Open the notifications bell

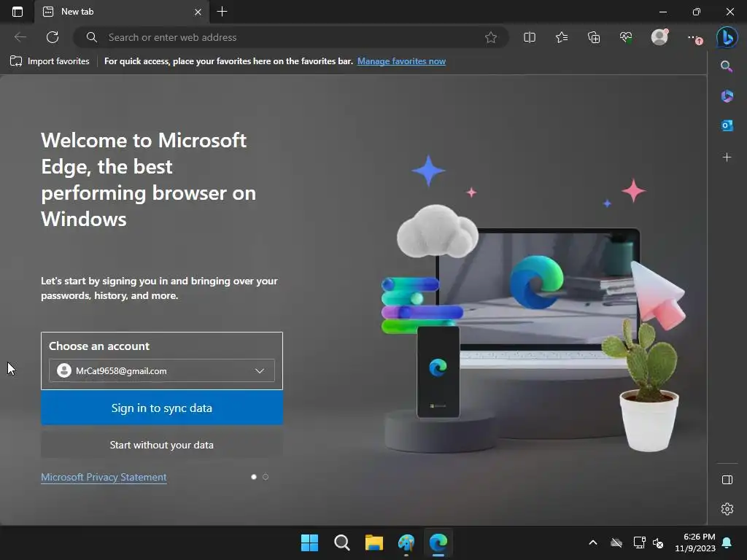(x=727, y=542)
